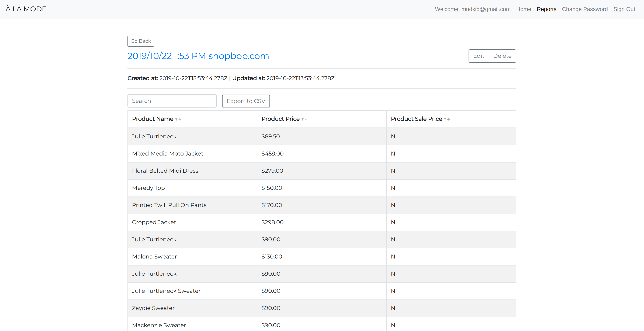Select Mixed Media Moto Jacket cell

coord(192,154)
